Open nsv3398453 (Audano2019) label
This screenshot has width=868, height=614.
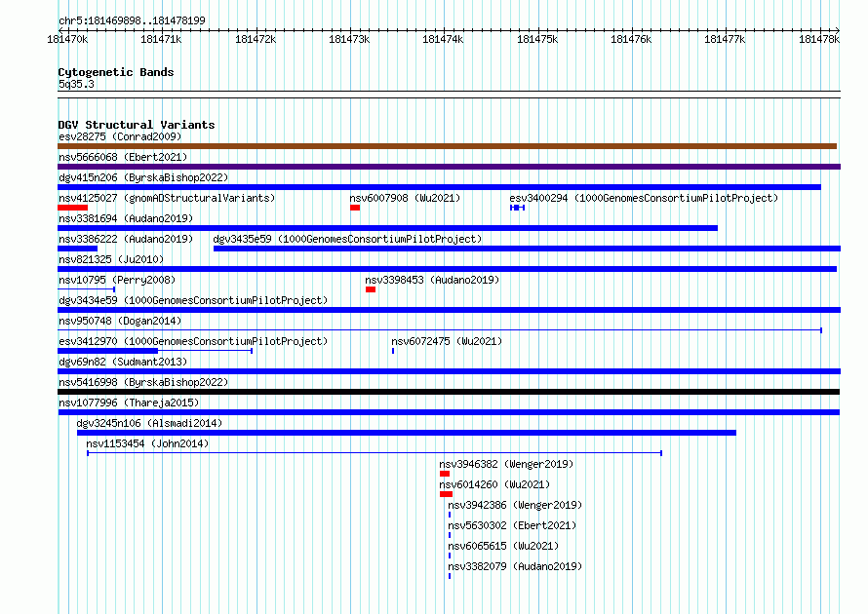432,280
